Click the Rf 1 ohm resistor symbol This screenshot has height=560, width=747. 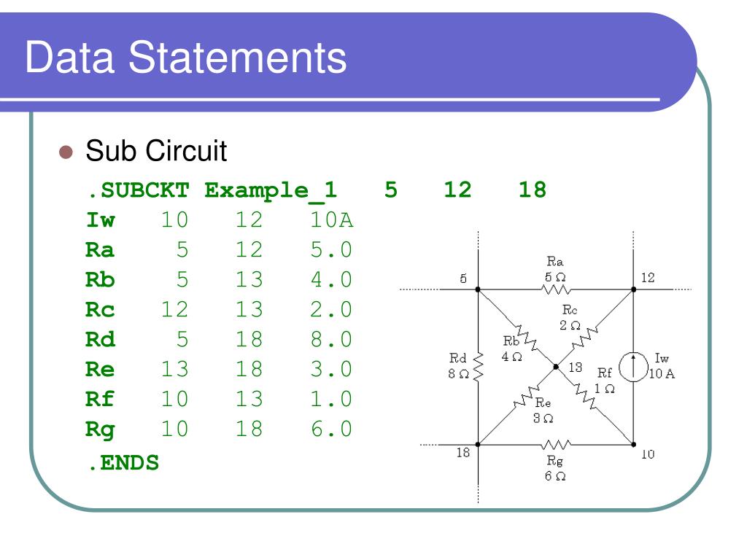pos(585,396)
